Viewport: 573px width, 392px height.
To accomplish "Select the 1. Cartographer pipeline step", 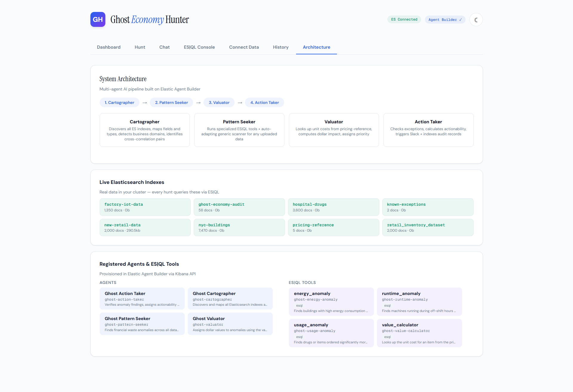I will coord(119,102).
